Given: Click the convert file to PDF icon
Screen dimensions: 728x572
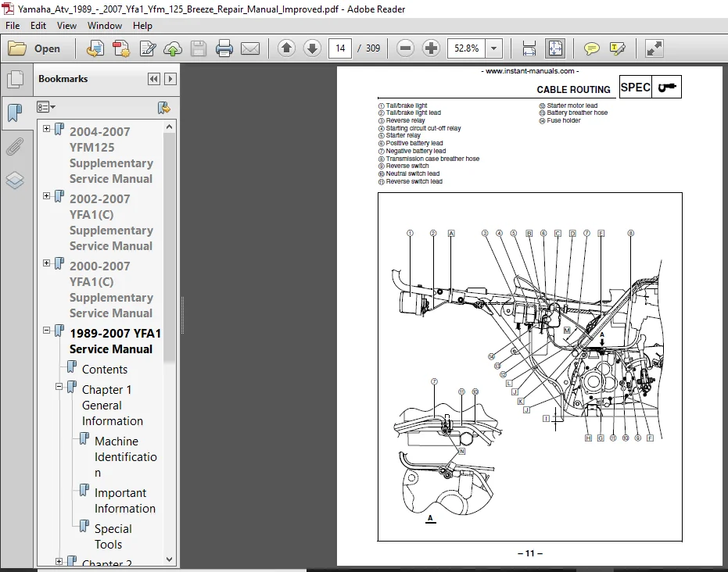Looking at the screenshot, I should 95,48.
